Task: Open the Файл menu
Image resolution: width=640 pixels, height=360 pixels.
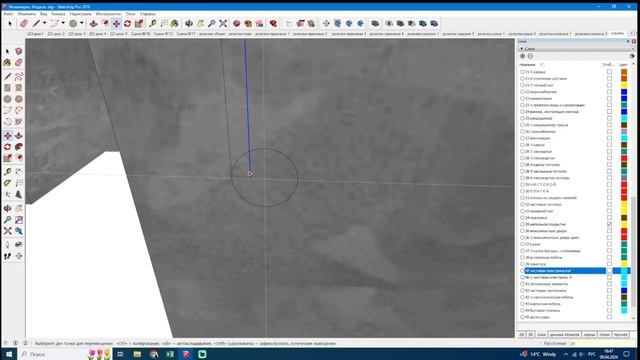Action: pos(8,14)
